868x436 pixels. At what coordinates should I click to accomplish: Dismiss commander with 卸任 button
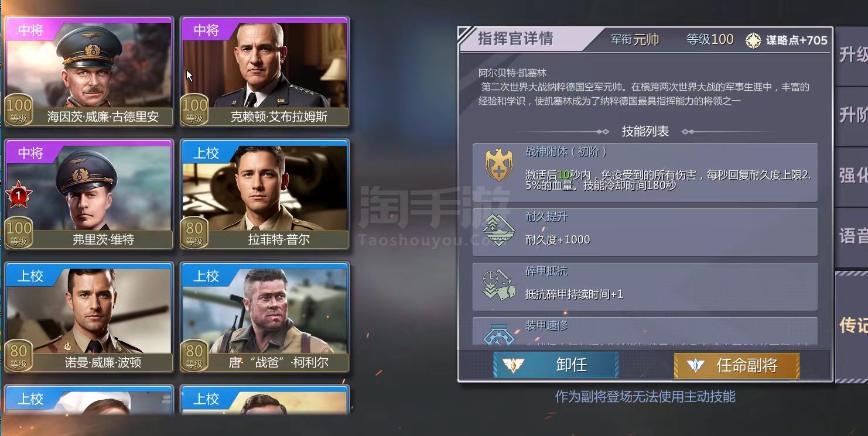[555, 365]
